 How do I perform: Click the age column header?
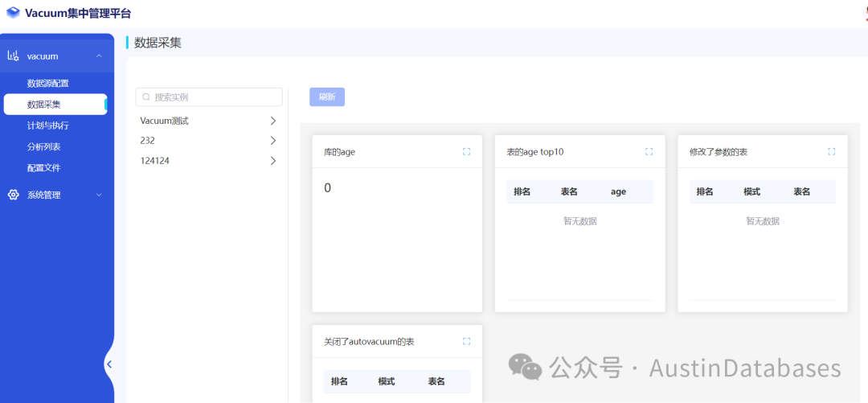click(618, 191)
